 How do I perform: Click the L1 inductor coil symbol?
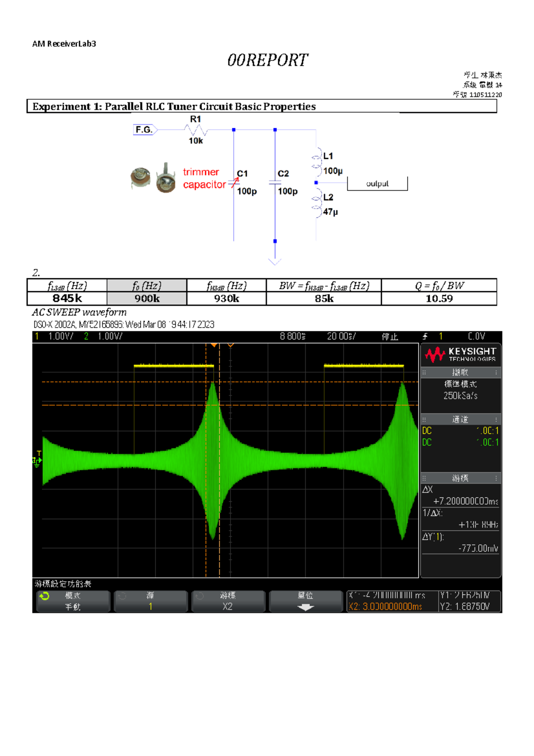317,163
